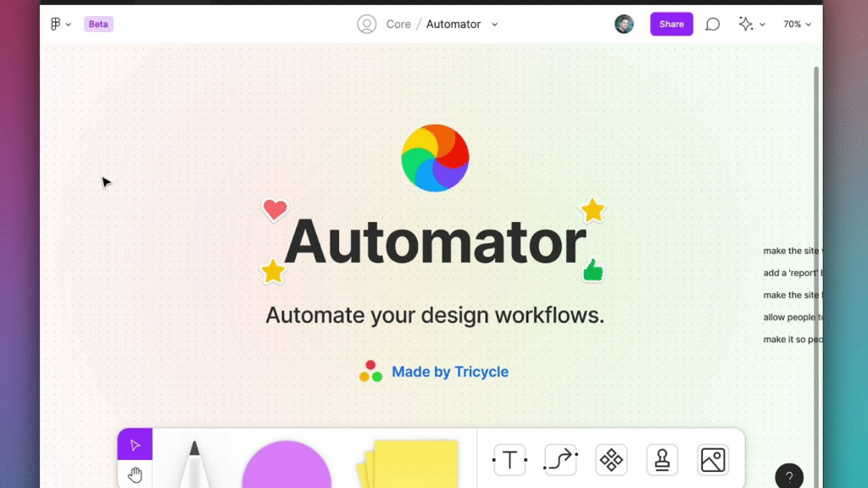
Task: Click the red heart sticker
Action: 275,210
